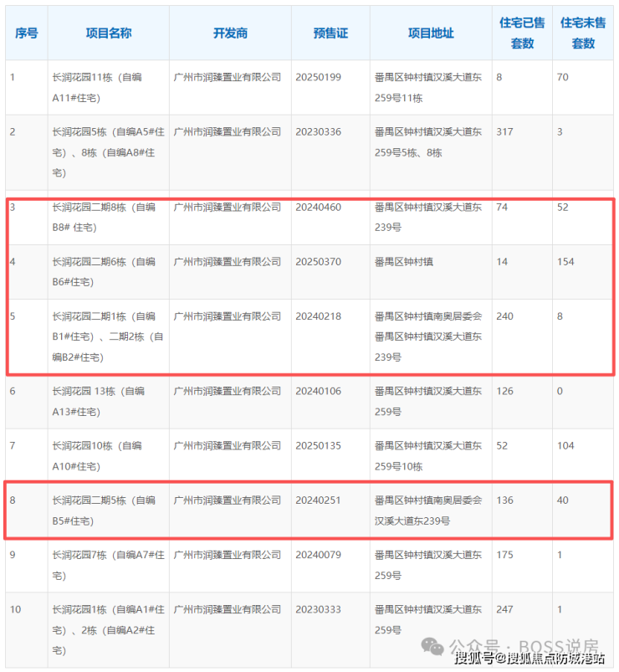
Task: Click unsold count 104
Action: (x=565, y=446)
